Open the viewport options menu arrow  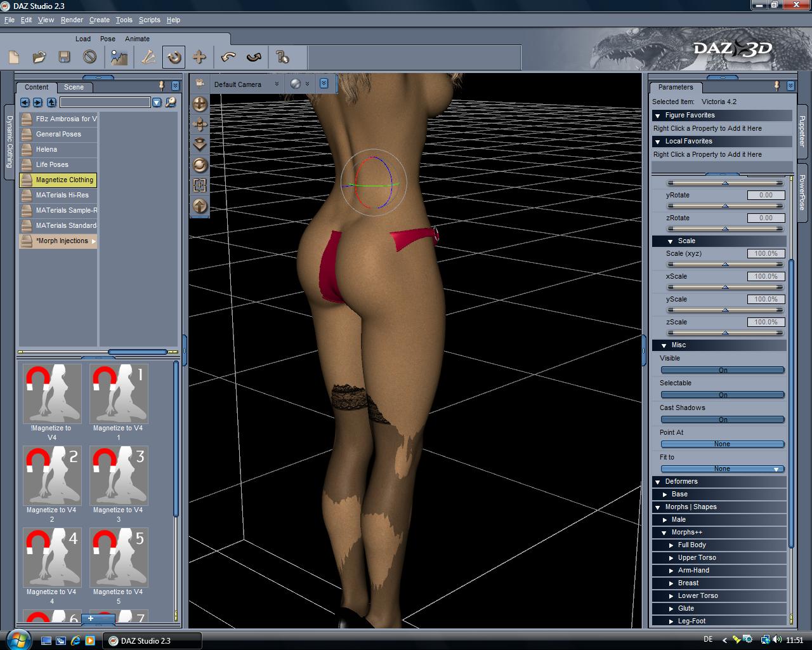pyautogui.click(x=324, y=83)
